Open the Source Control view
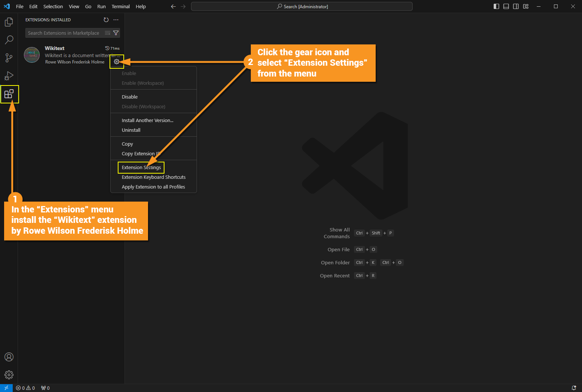The image size is (582, 392). coord(9,57)
